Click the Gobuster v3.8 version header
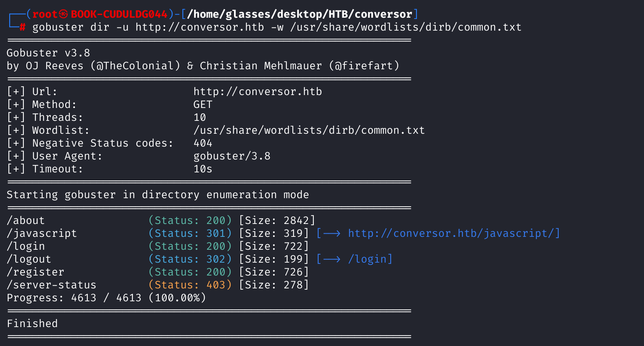This screenshot has height=346, width=644. click(x=48, y=53)
